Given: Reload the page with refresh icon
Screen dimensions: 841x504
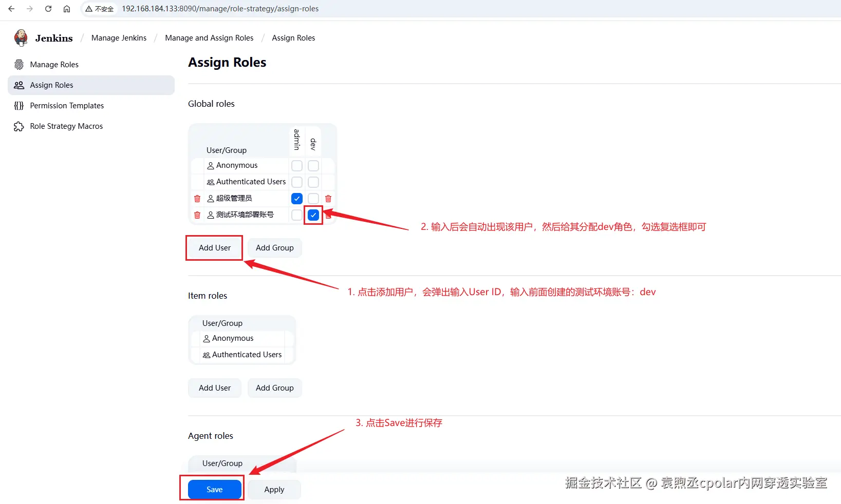Looking at the screenshot, I should point(48,9).
